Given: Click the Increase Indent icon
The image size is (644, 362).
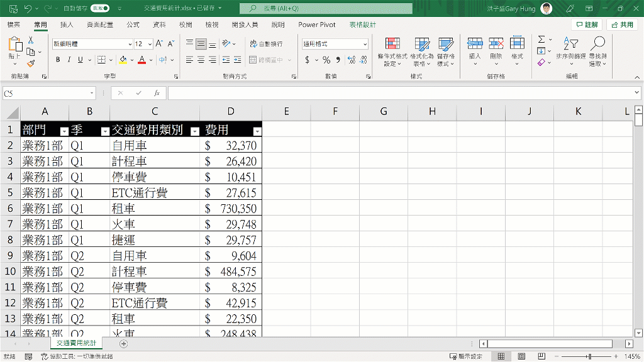Looking at the screenshot, I should point(237,60).
